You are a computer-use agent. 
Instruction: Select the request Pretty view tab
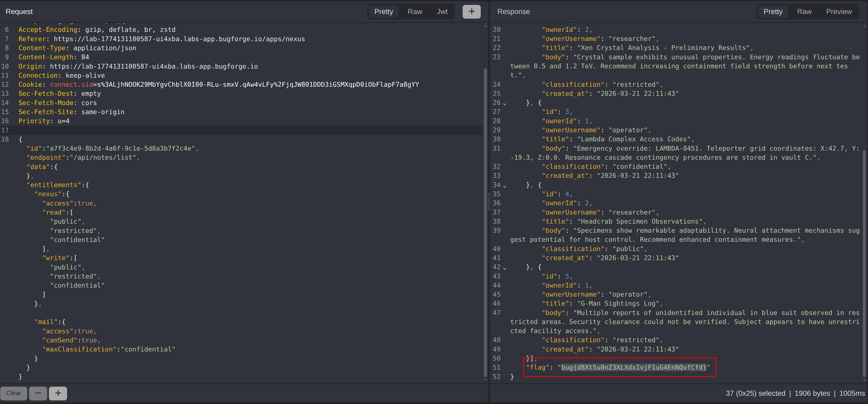[x=383, y=11]
